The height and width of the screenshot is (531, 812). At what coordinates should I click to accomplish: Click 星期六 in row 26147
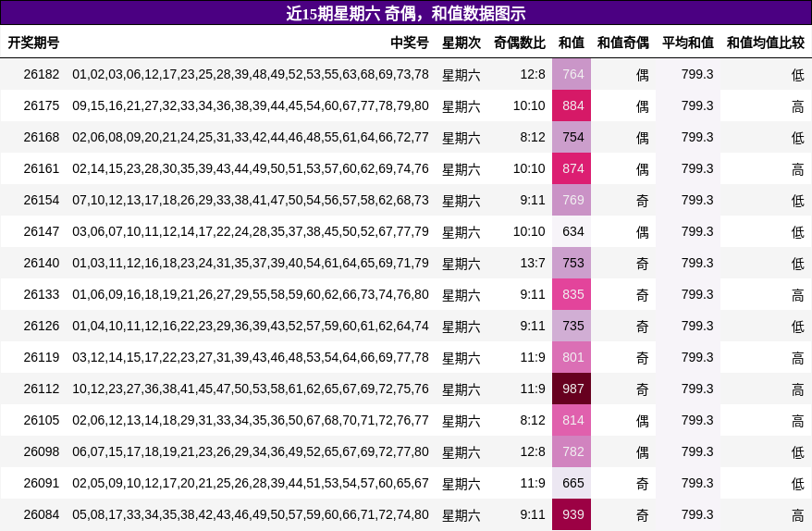461,232
